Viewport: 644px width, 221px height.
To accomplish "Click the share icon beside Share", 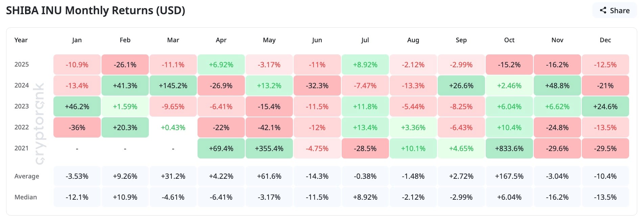I will (603, 10).
